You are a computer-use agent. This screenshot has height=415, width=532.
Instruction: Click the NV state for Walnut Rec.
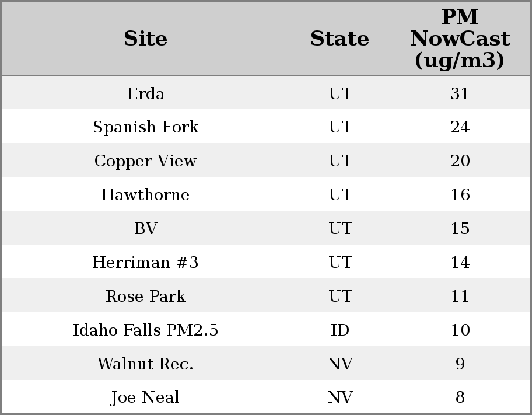pyautogui.click(x=340, y=364)
